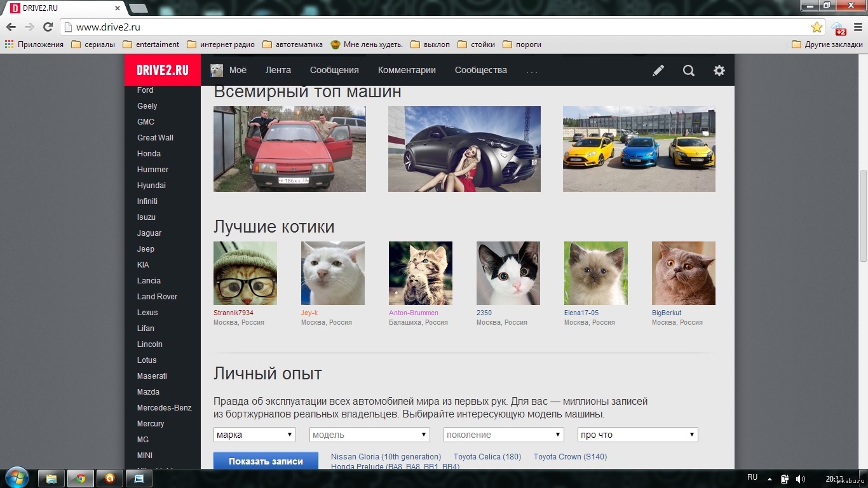Image resolution: width=868 pixels, height=488 pixels.
Task: Open the red Lada car photo
Action: 290,149
